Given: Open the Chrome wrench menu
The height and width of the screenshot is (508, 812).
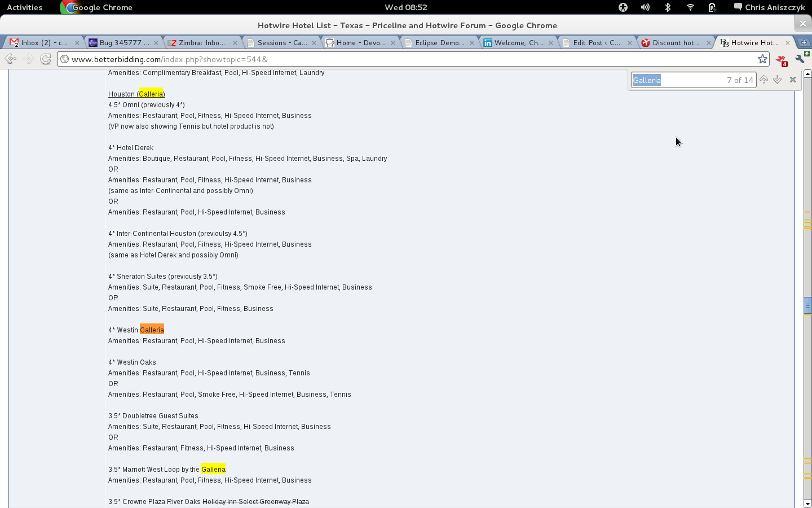Looking at the screenshot, I should pyautogui.click(x=800, y=59).
